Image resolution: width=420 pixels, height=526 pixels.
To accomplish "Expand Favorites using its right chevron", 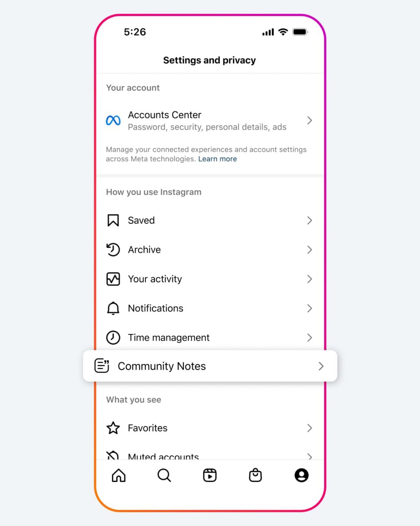I will (309, 428).
